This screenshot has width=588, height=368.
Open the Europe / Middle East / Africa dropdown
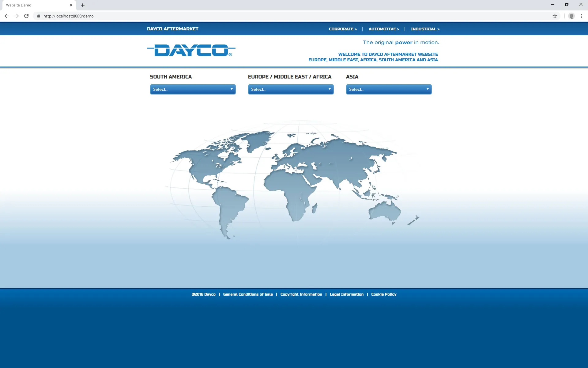point(291,89)
